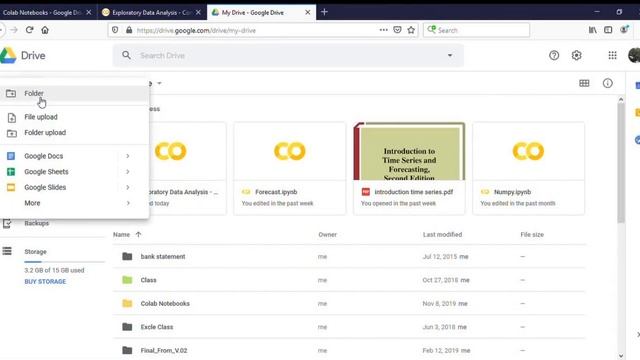Click the site padlock icon
640x360 pixels.
click(x=129, y=30)
